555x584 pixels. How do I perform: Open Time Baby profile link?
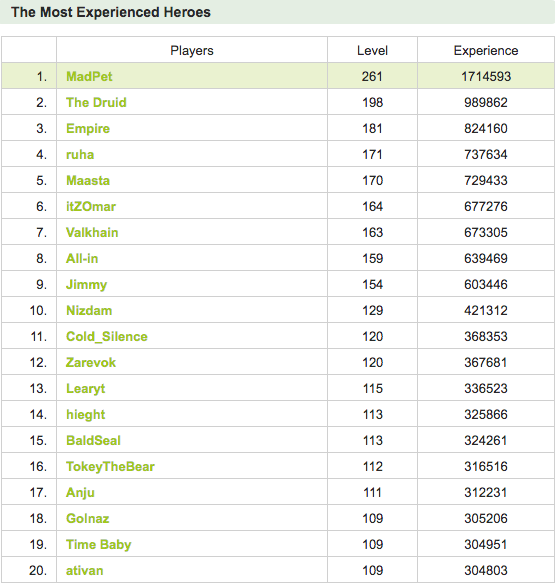click(x=99, y=545)
